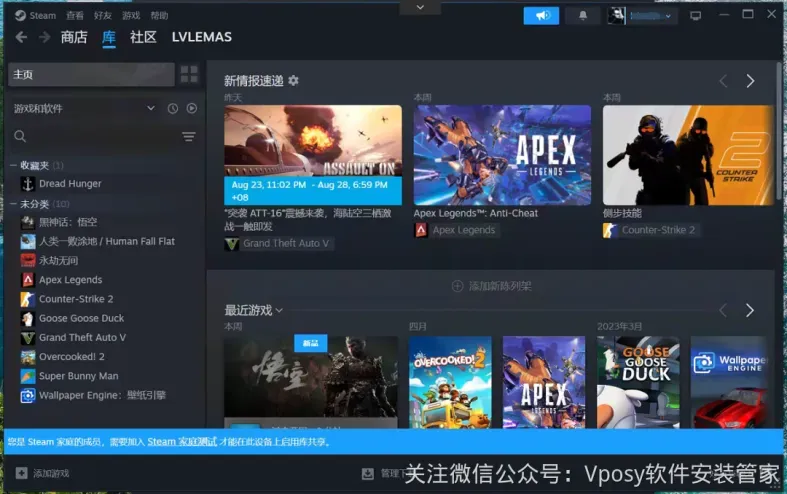Click the main content vertical scrollbar
The height and width of the screenshot is (494, 787).
[x=778, y=131]
